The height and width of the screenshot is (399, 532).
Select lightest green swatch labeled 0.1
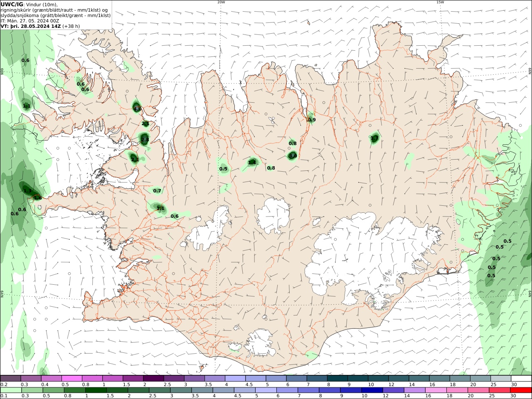click(x=11, y=390)
